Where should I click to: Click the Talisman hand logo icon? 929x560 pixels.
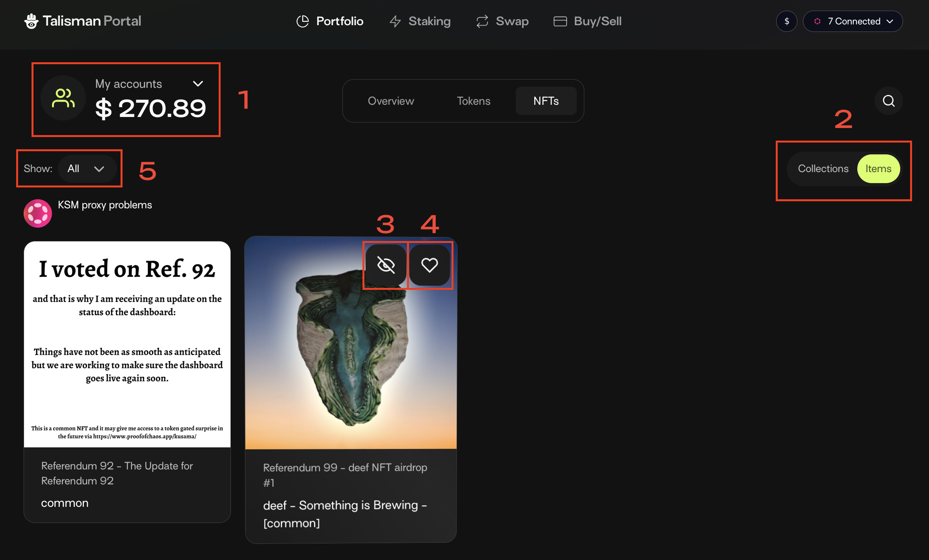[x=31, y=21]
